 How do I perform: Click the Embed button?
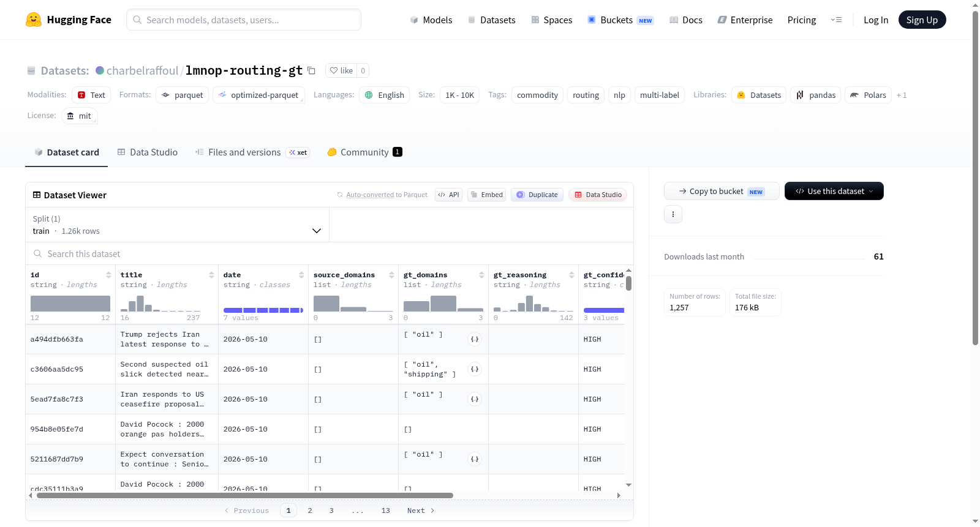pyautogui.click(x=486, y=195)
